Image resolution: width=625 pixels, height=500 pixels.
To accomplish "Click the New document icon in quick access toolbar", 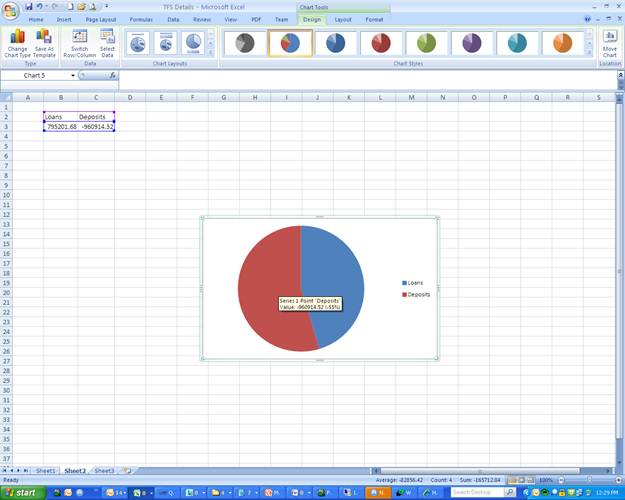I will 70,6.
